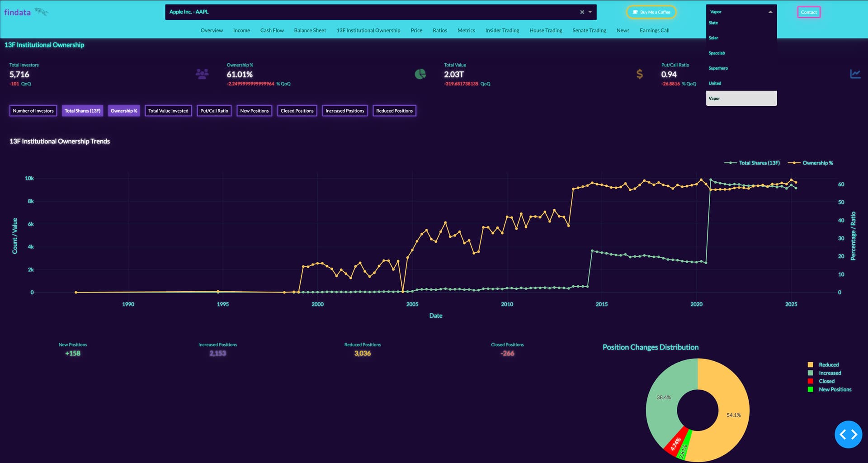868x463 pixels.
Task: Open the Metrics tab
Action: (466, 30)
